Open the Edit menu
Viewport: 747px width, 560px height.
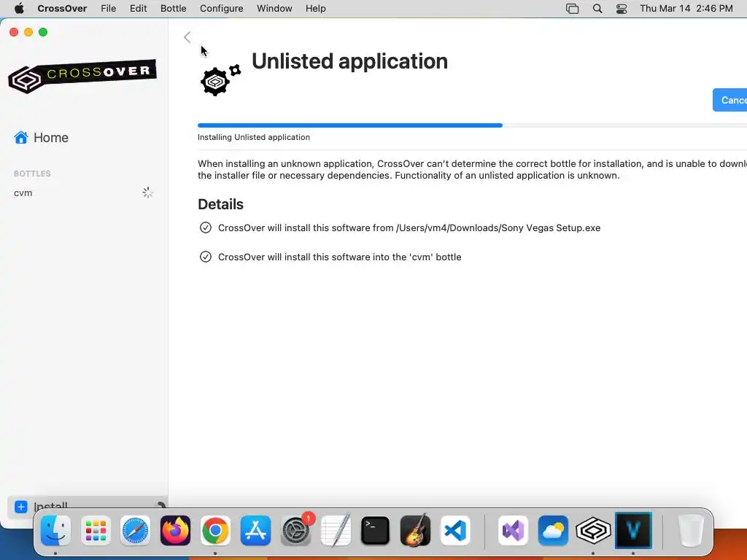[138, 9]
